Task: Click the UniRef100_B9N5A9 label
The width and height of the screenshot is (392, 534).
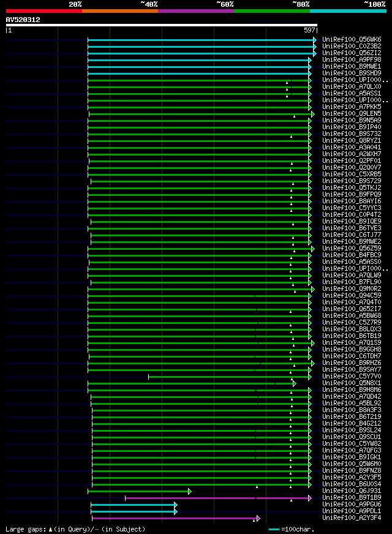Action: click(x=352, y=121)
